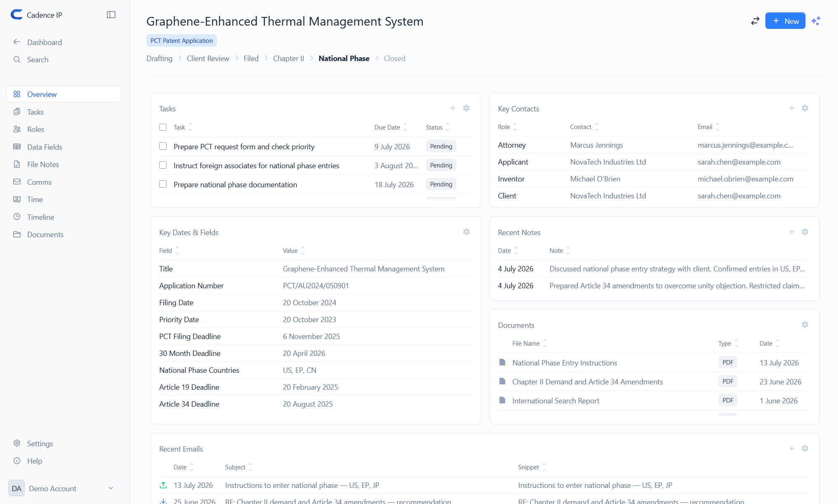Select Closed workflow stage
The height and width of the screenshot is (504, 838).
[395, 58]
